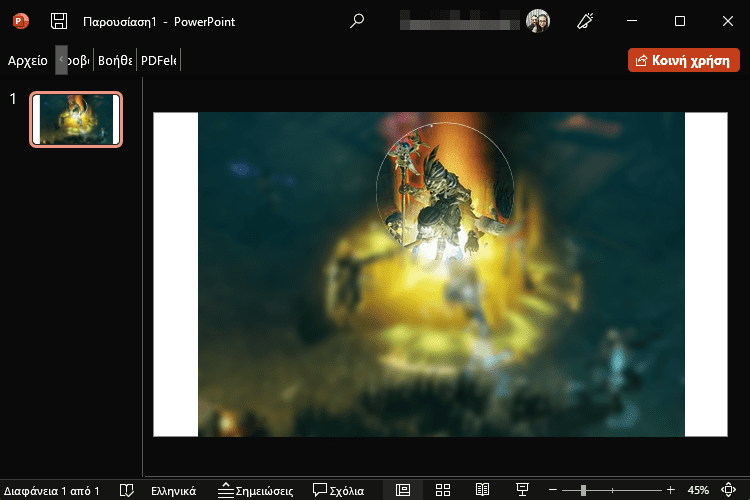Image resolution: width=750 pixels, height=500 pixels.
Task: Click the Ελληνικά language indicator
Action: pos(174,491)
